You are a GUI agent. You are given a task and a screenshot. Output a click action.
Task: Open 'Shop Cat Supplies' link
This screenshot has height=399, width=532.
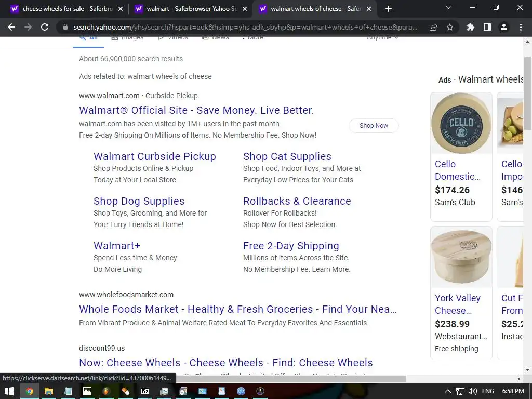[x=287, y=156]
